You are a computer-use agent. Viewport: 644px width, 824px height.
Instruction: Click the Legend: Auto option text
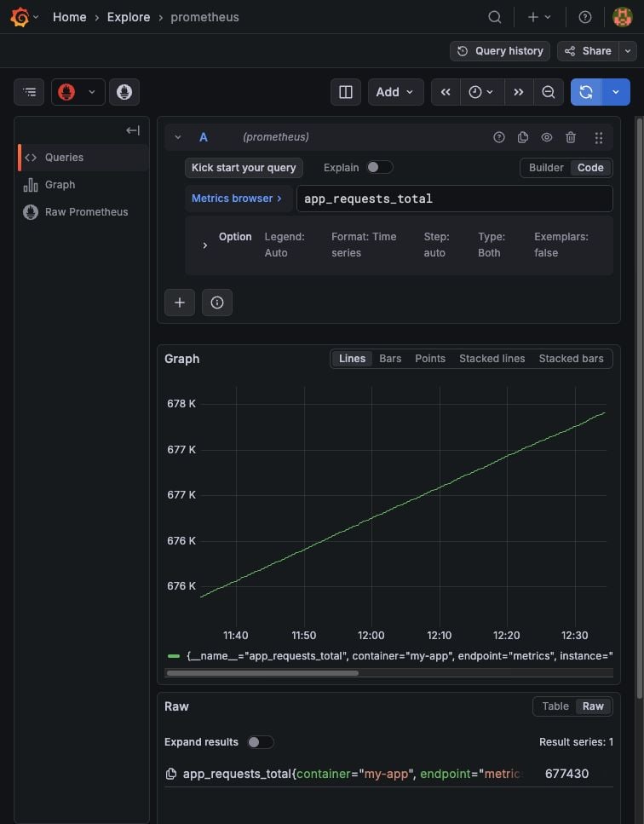(285, 245)
